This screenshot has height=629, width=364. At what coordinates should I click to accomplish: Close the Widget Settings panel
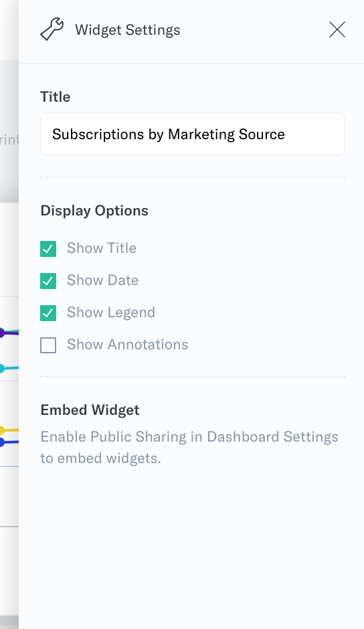[337, 29]
